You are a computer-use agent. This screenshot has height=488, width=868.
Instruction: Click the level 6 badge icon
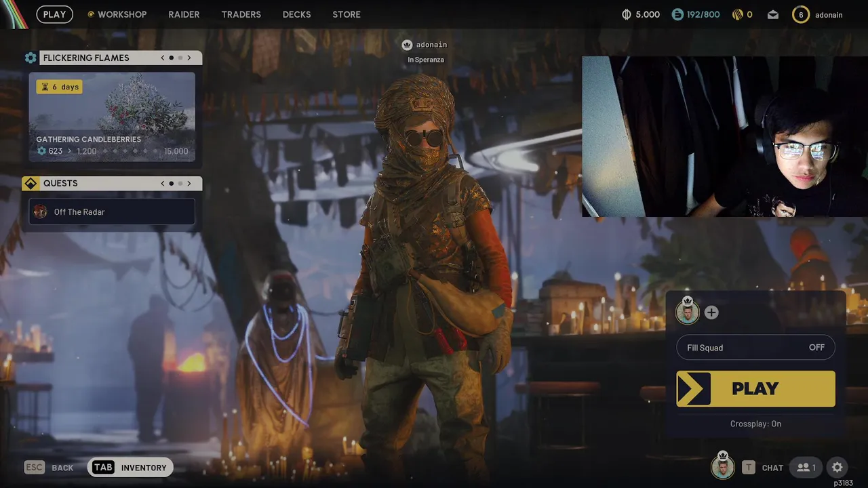tap(801, 14)
